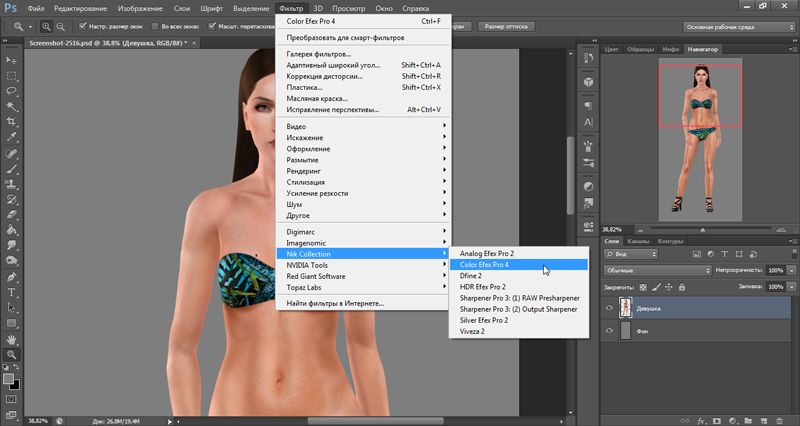Toggle 'Настр. размер окон' checkbox
This screenshot has width=800, height=426.
[x=82, y=27]
